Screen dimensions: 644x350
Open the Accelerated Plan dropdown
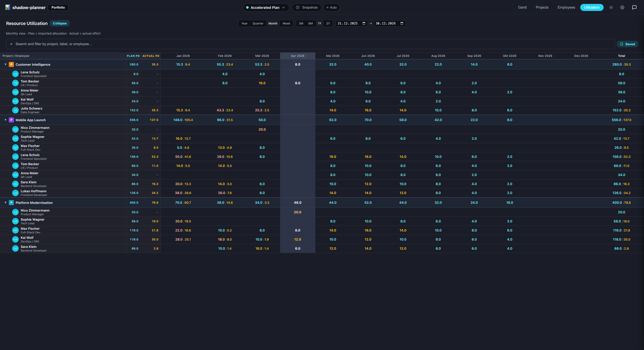(x=266, y=7)
